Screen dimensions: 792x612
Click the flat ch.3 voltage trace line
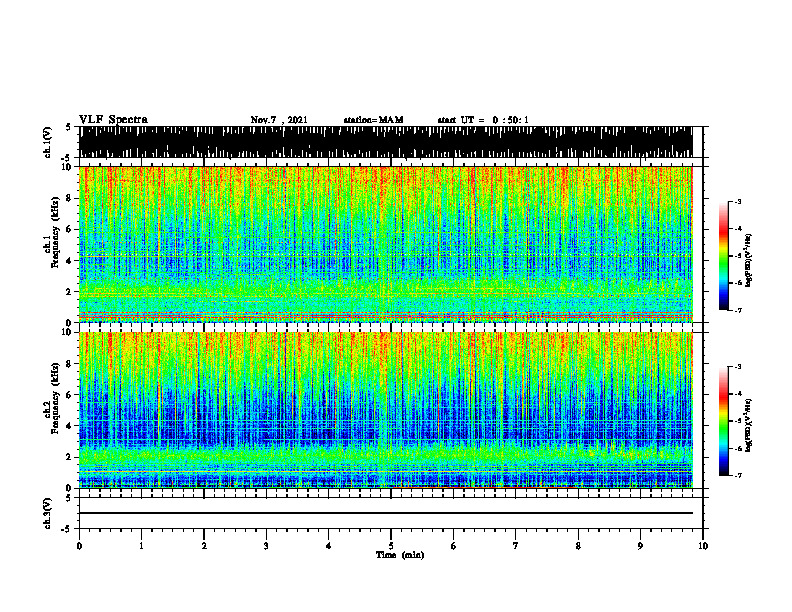pyautogui.click(x=385, y=513)
